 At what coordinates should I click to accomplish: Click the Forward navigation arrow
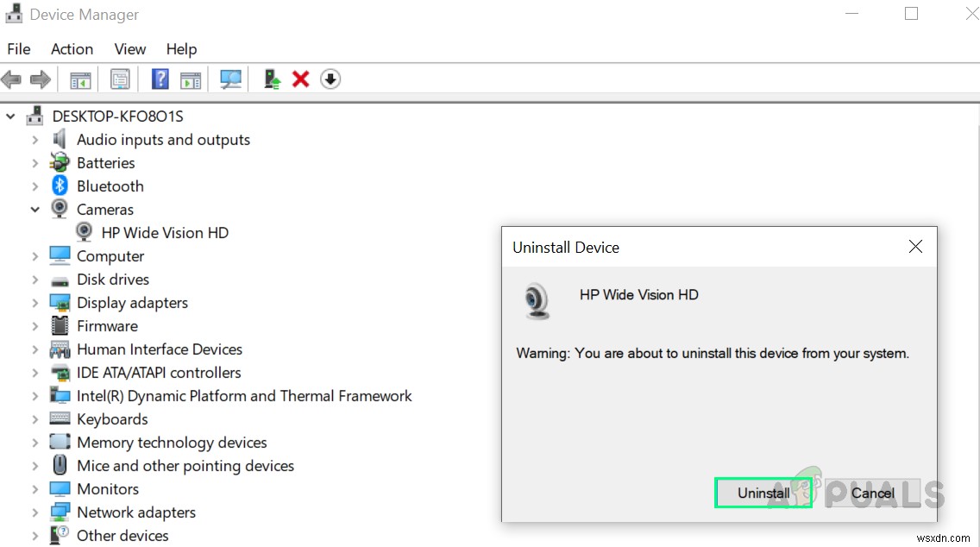point(40,79)
